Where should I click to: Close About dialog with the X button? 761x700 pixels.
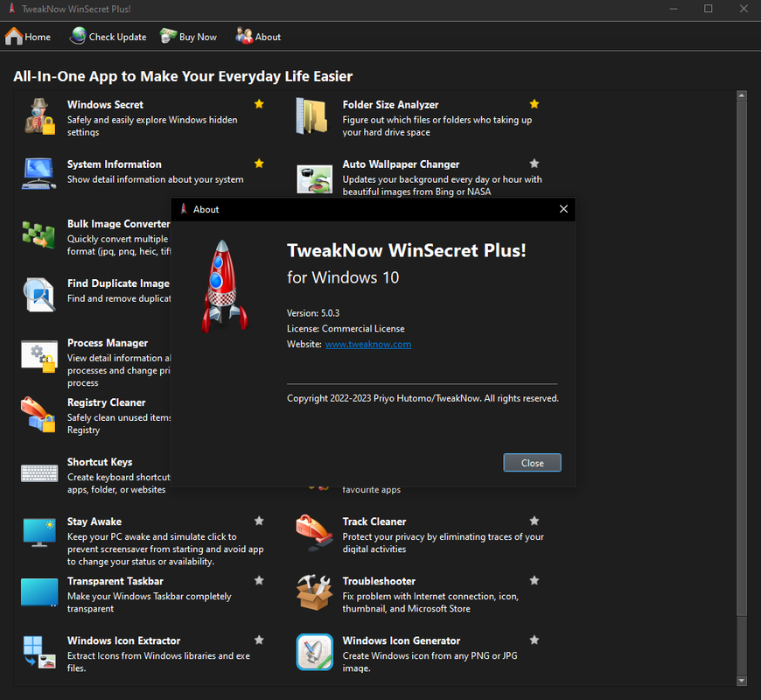563,209
